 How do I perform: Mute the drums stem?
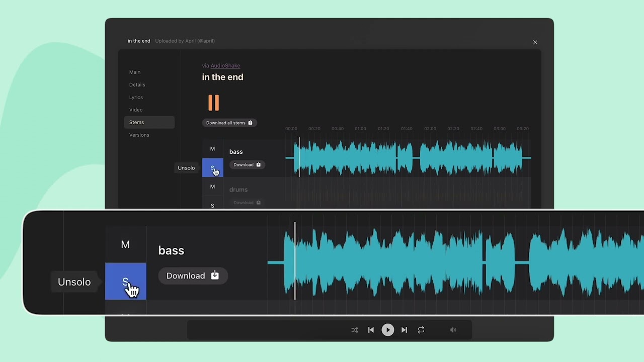tap(212, 187)
